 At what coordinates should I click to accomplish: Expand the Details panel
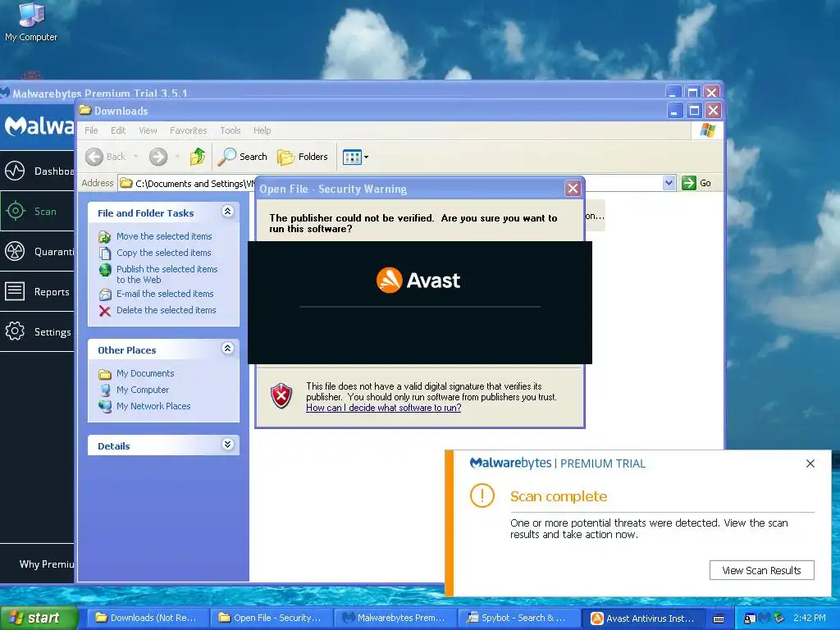(228, 444)
